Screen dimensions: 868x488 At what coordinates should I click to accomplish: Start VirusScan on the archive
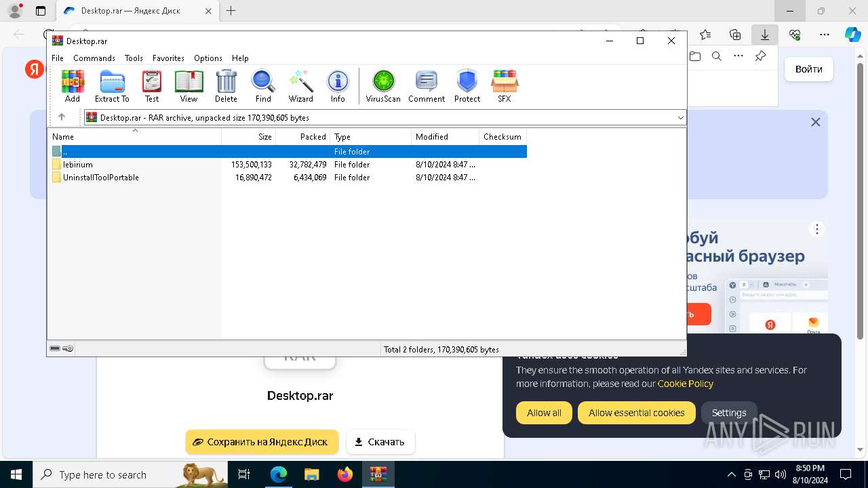383,86
